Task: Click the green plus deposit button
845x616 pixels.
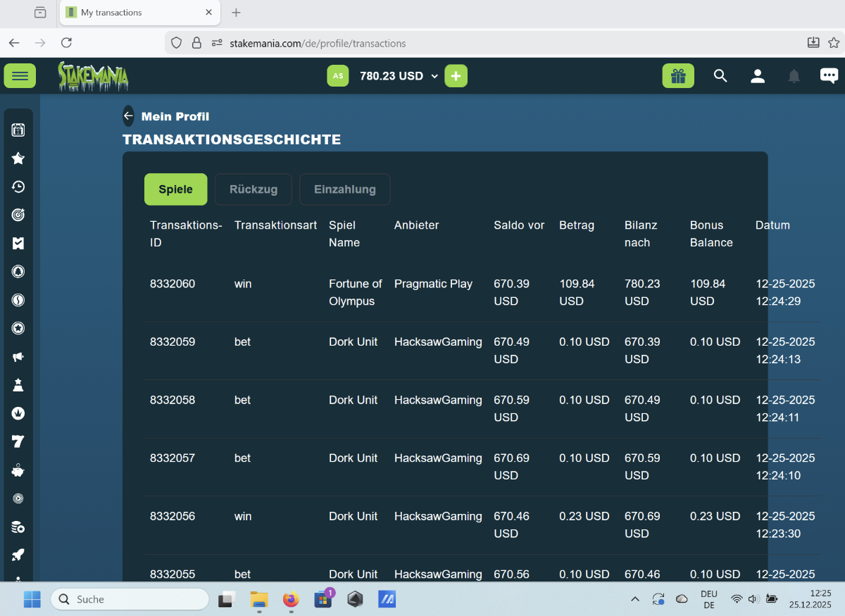Action: 456,76
